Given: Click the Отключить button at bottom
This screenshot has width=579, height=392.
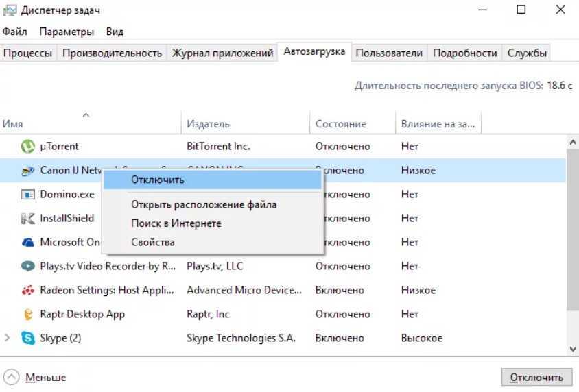Looking at the screenshot, I should click(536, 377).
